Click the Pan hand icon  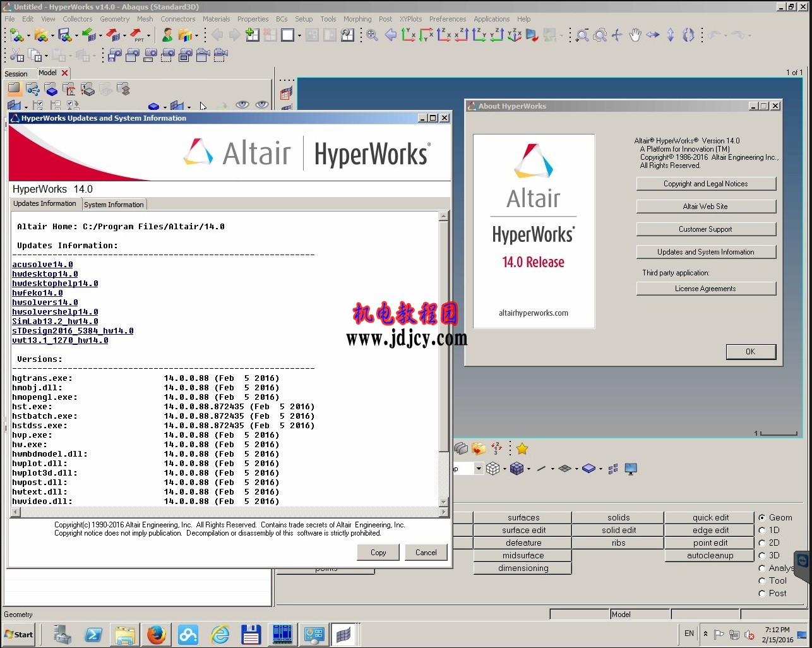[635, 35]
